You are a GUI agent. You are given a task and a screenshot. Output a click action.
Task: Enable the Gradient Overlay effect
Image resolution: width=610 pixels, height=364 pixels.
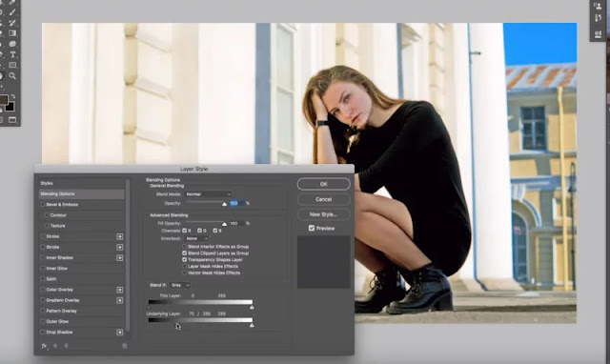coord(43,300)
